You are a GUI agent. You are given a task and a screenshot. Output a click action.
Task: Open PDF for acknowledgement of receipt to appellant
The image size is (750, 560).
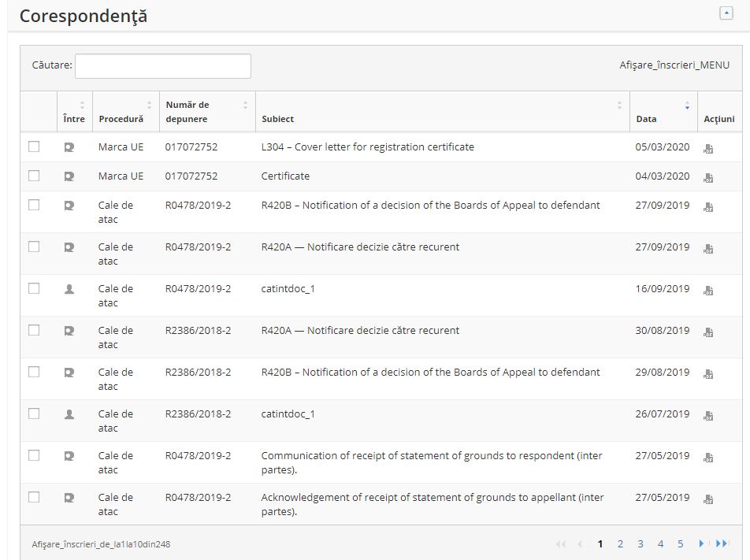708,499
